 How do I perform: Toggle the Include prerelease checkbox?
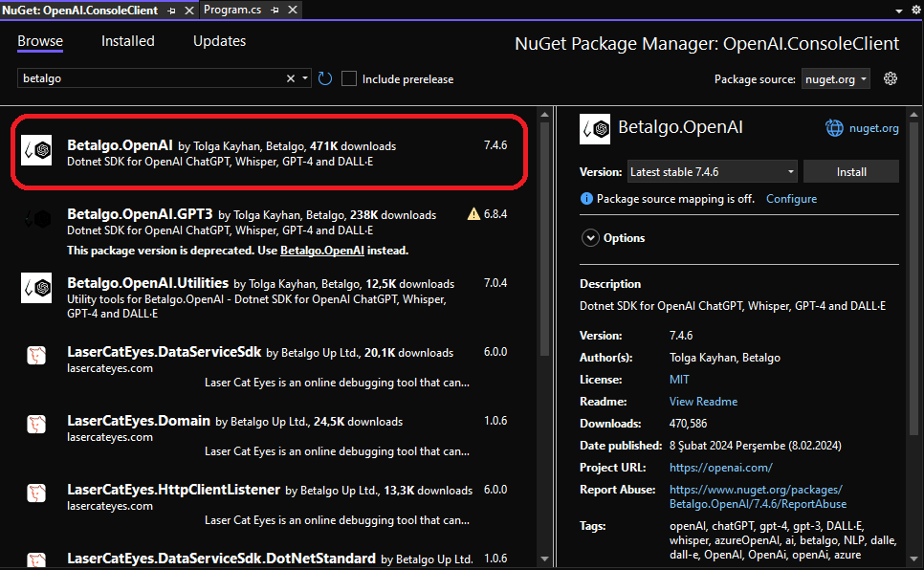[349, 78]
